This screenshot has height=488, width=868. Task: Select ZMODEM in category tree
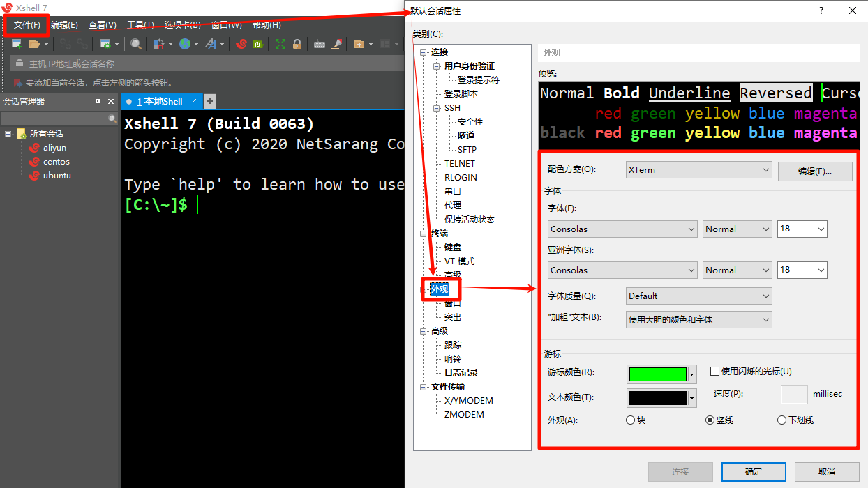pyautogui.click(x=464, y=415)
